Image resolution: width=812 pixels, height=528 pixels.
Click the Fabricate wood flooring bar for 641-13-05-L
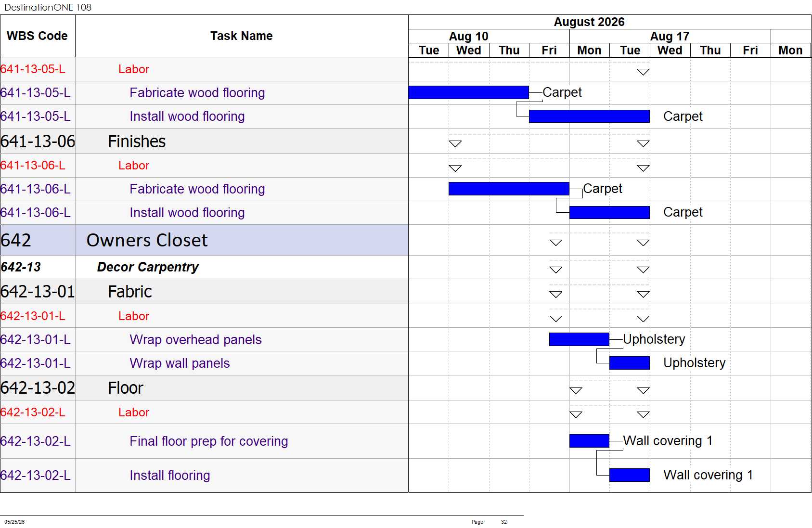click(x=468, y=92)
